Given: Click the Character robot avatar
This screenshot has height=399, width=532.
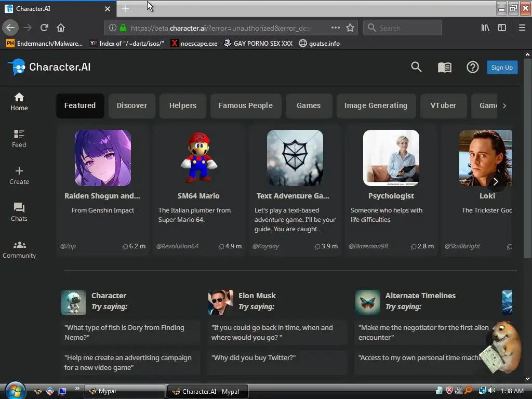Looking at the screenshot, I should click(74, 302).
